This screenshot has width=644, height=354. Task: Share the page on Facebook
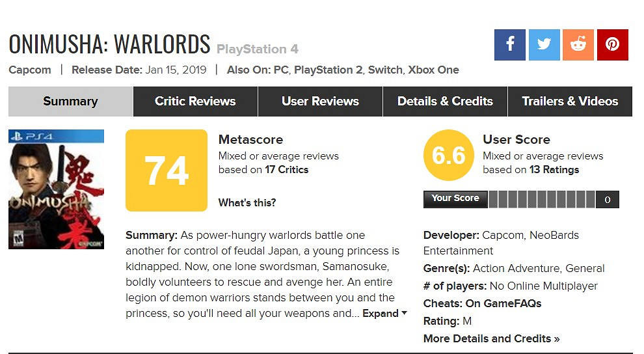pos(510,45)
